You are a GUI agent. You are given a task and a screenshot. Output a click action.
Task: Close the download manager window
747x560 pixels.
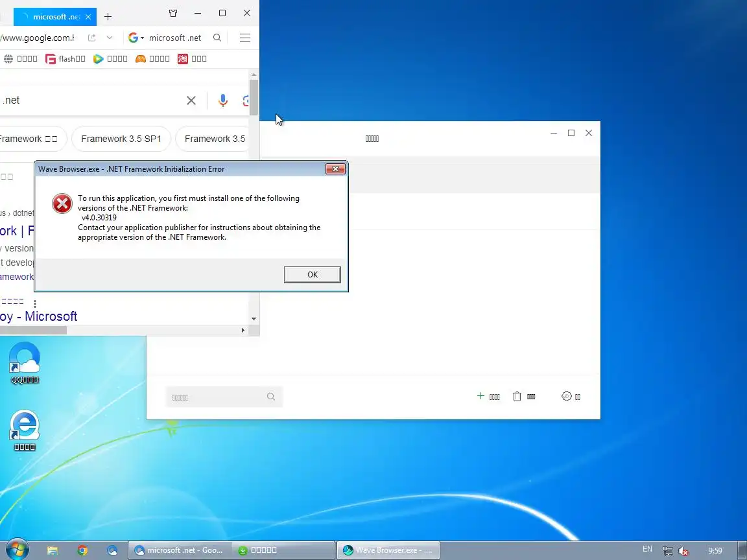(589, 133)
